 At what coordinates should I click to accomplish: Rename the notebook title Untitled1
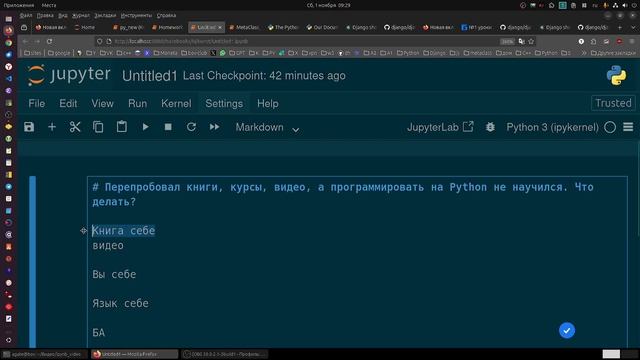(149, 76)
